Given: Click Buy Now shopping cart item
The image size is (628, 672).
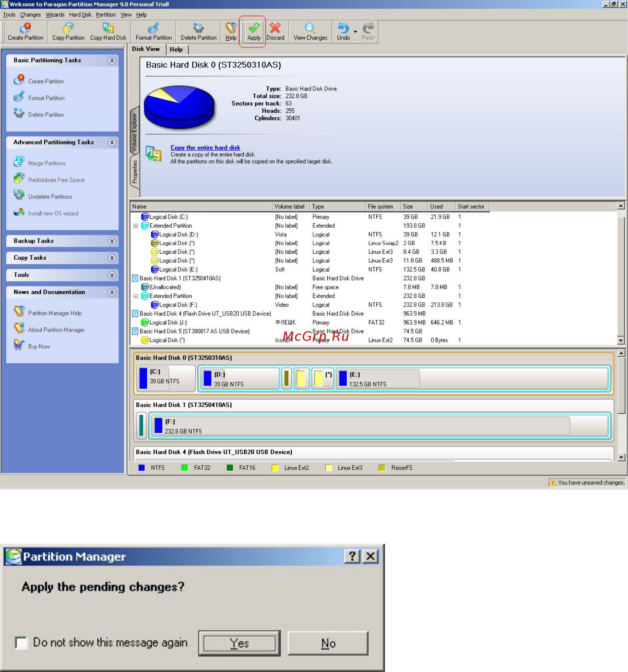Looking at the screenshot, I should pyautogui.click(x=32, y=346).
